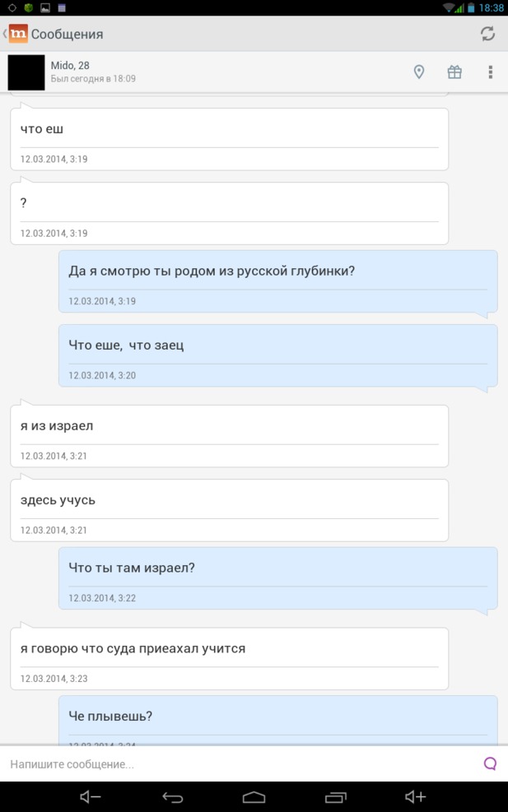Go back using the header chevron
Image resolution: width=508 pixels, height=812 pixels.
(x=5, y=35)
